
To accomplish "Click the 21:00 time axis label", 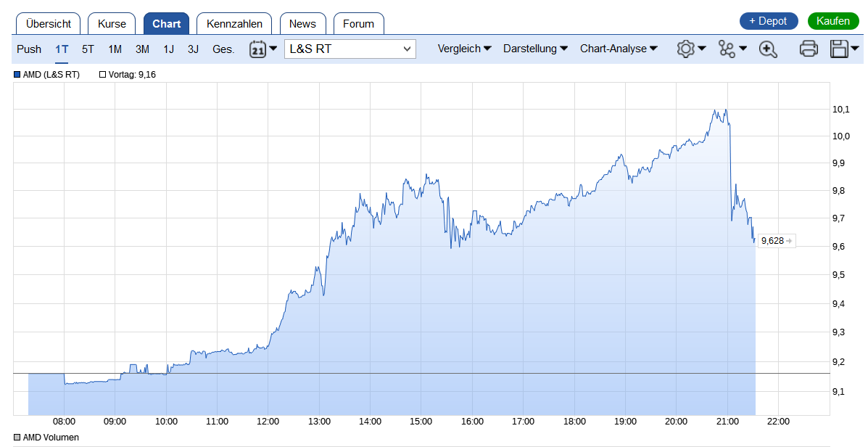I will (727, 422).
